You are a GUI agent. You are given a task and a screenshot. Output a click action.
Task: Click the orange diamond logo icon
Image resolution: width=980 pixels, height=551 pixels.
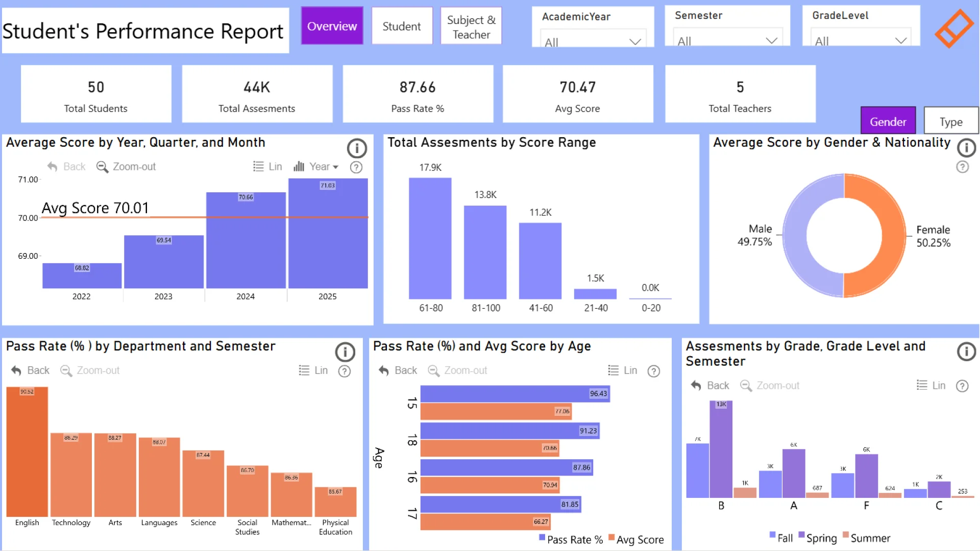click(953, 29)
